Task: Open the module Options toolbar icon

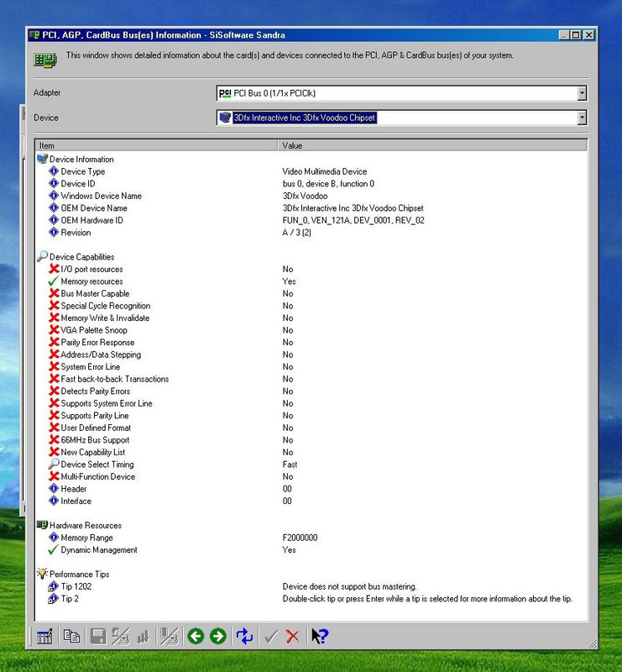Action: tap(44, 637)
